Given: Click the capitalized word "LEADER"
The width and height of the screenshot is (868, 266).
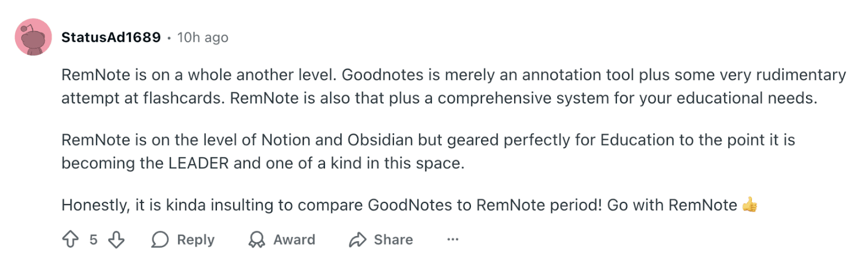Looking at the screenshot, I should (x=199, y=163).
